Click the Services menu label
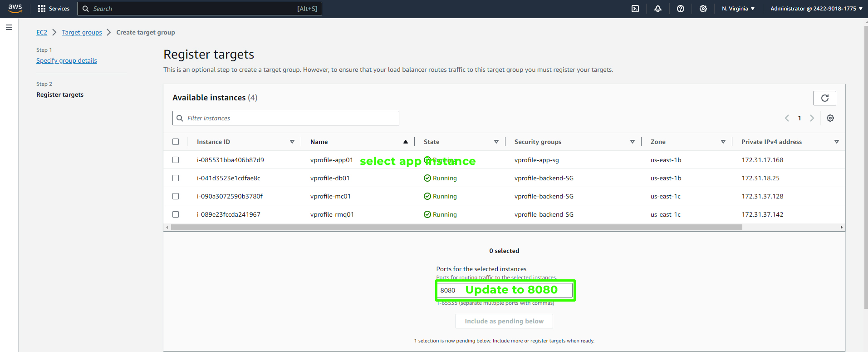This screenshot has height=352, width=868. coord(59,9)
